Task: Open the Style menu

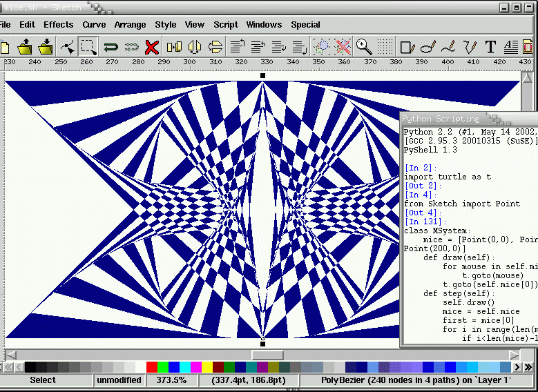Action: 165,25
